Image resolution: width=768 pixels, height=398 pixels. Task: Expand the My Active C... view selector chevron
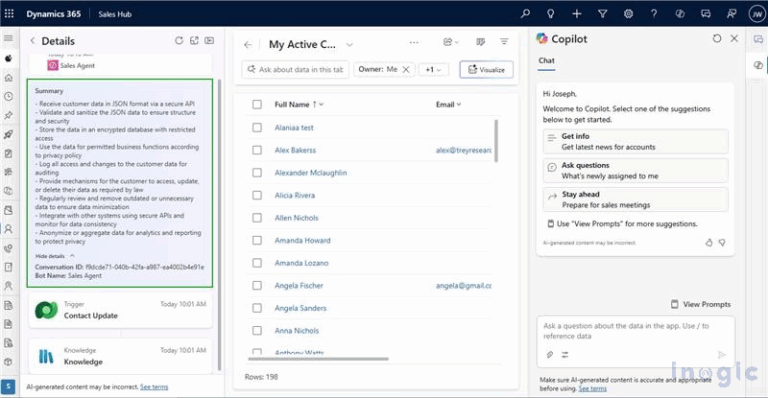tap(349, 45)
